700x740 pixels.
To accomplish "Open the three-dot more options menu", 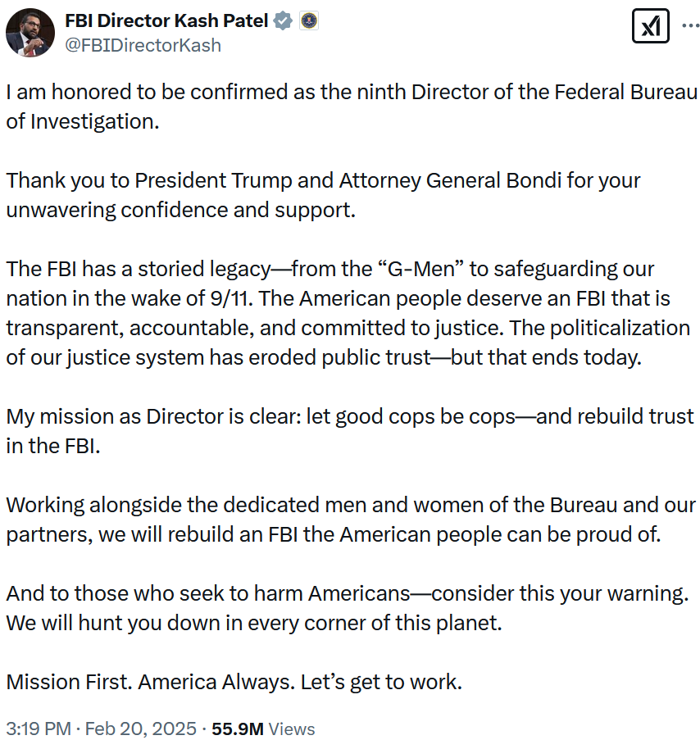I will click(690, 25).
